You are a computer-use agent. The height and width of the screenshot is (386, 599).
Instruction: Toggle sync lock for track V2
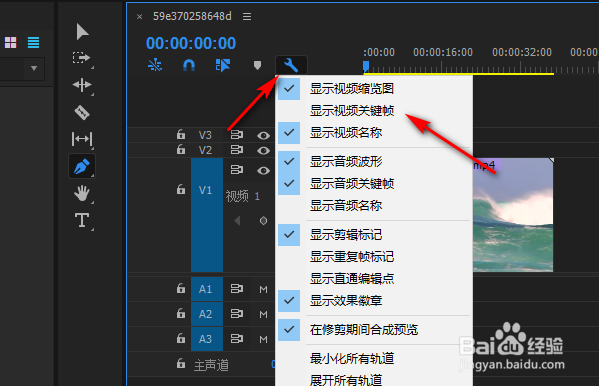pos(237,150)
